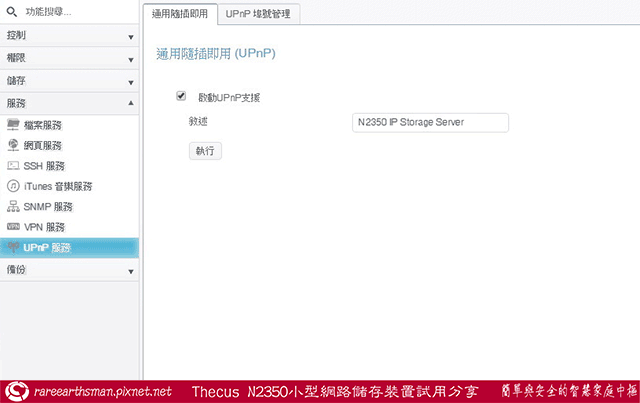Collapse the 服務 section arrow
This screenshot has width=640, height=403.
[131, 103]
